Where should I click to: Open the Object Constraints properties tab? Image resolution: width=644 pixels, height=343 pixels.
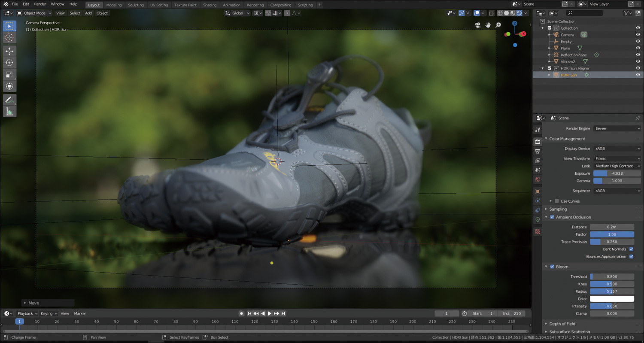tap(538, 210)
